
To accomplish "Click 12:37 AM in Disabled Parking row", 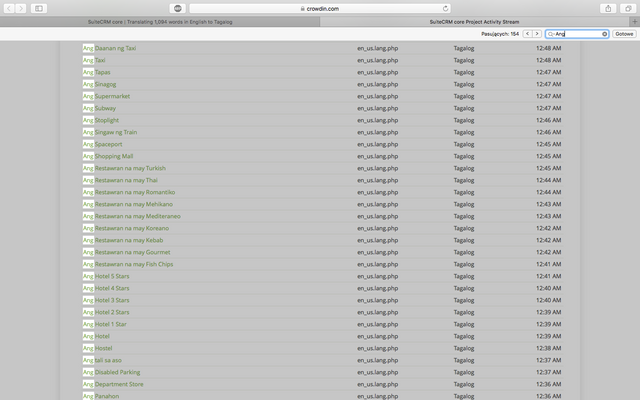I will (x=549, y=372).
